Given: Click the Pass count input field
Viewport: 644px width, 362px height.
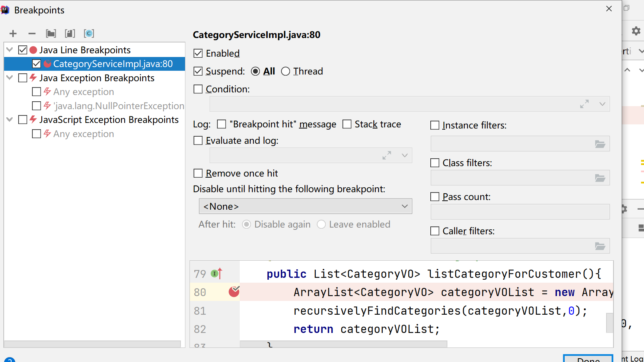Looking at the screenshot, I should pos(520,212).
